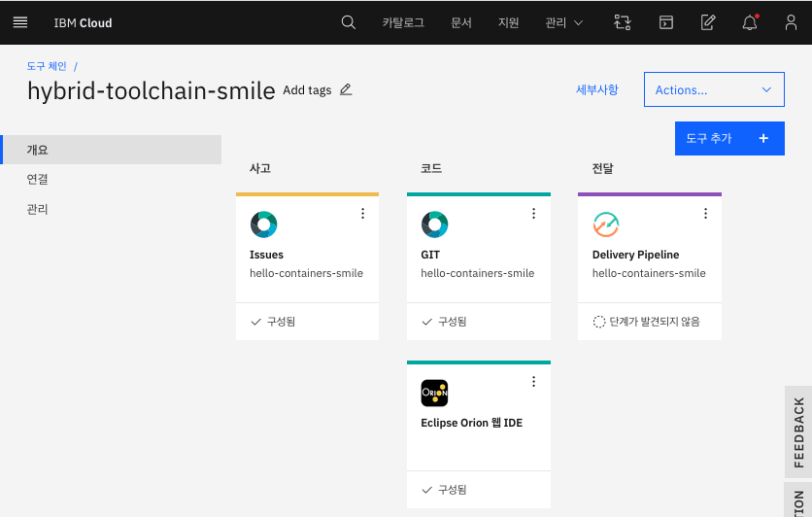Open the FEEDBACK side tab
The height and width of the screenshot is (517, 812).
(798, 432)
